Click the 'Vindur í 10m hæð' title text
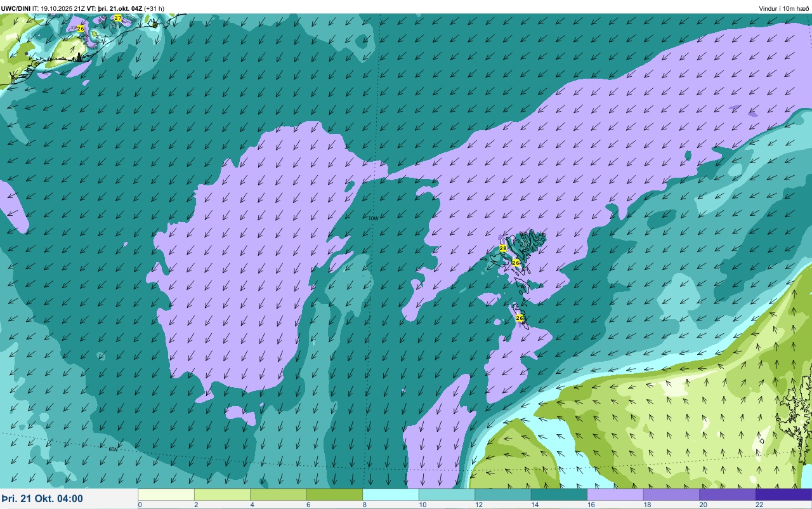 (x=784, y=8)
